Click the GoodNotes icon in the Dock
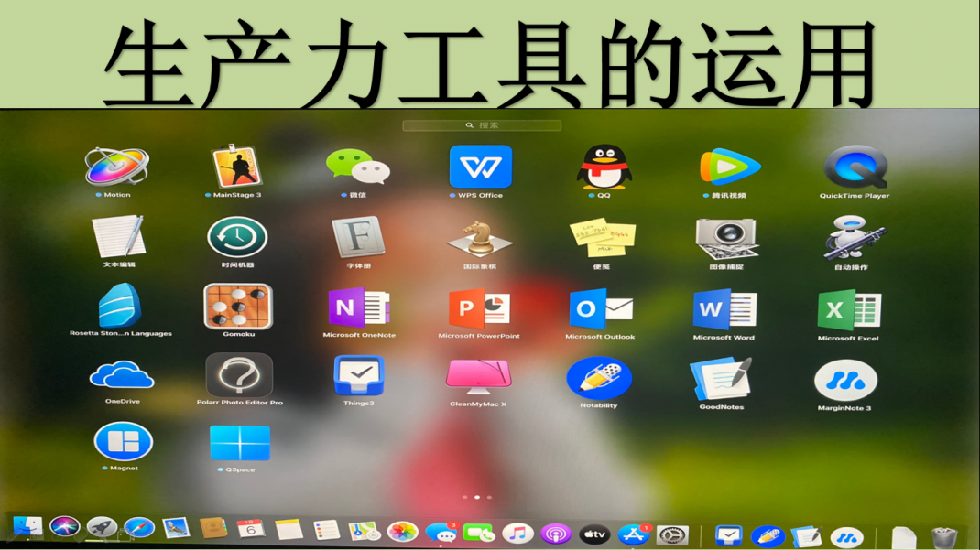Image resolution: width=980 pixels, height=550 pixels. [x=806, y=536]
